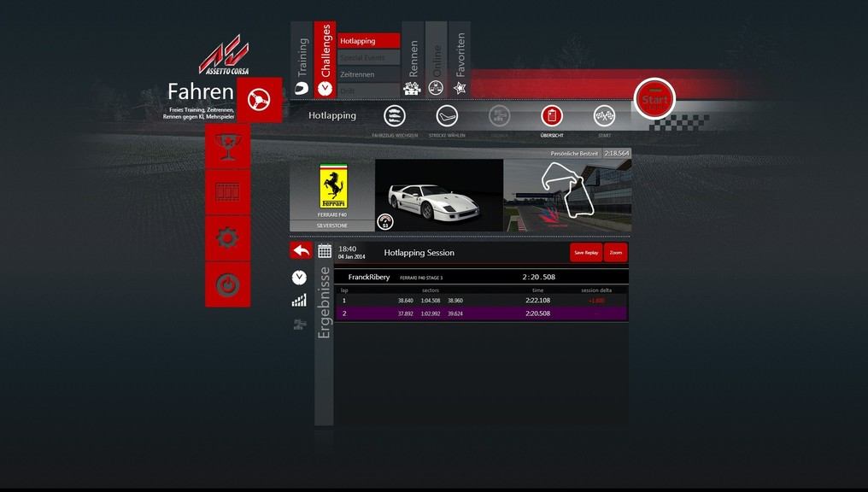Click the clock icon in results sidebar

(299, 278)
